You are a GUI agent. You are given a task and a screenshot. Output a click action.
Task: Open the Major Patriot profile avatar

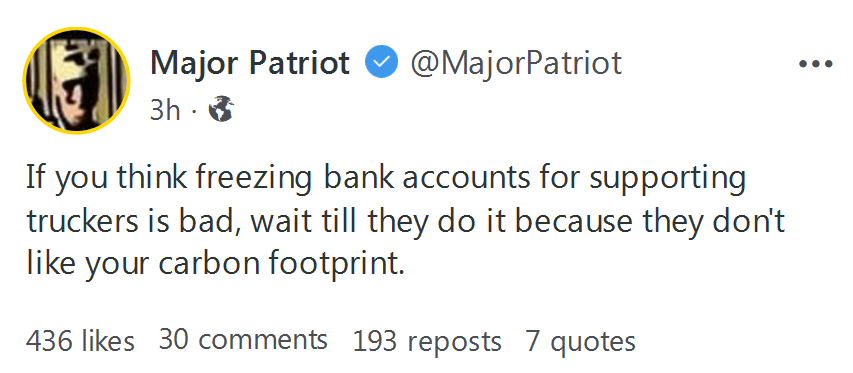pyautogui.click(x=77, y=81)
